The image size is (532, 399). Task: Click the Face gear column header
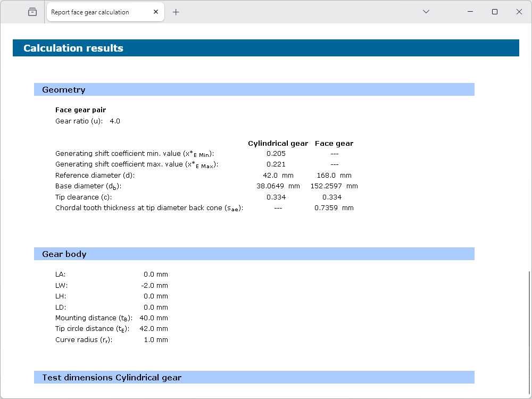pos(334,143)
